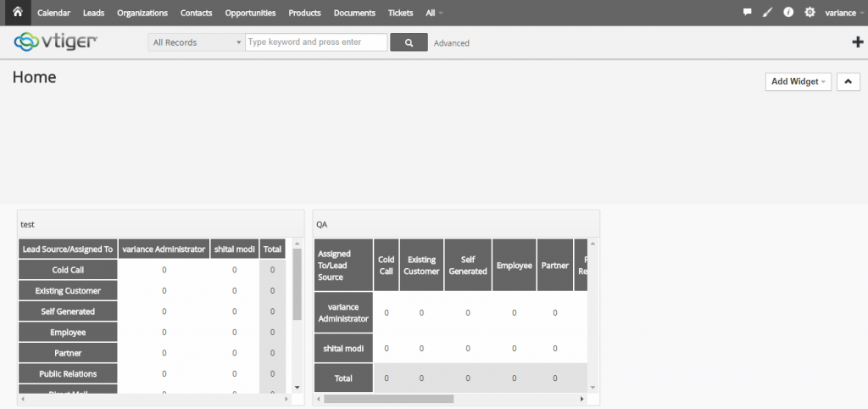Open the Opportunities module
This screenshot has width=868, height=409.
(250, 13)
